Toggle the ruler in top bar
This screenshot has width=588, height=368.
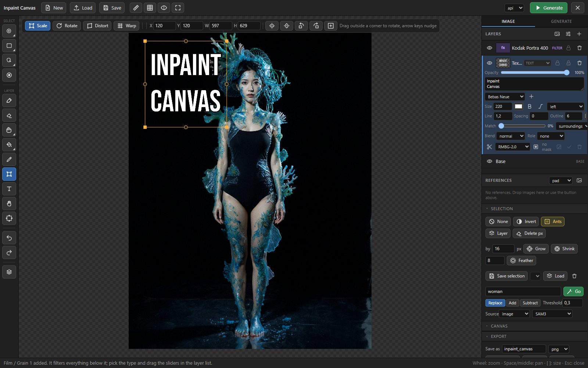(136, 8)
